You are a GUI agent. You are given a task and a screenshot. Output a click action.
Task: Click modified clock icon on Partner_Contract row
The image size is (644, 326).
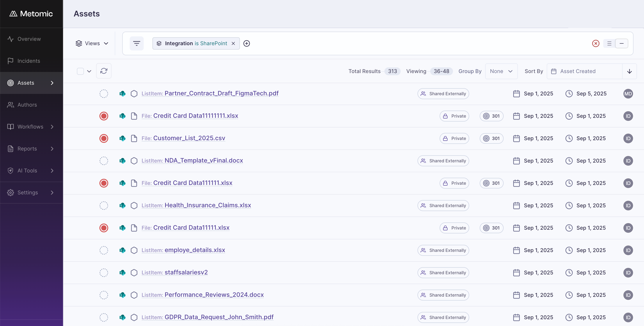point(569,94)
